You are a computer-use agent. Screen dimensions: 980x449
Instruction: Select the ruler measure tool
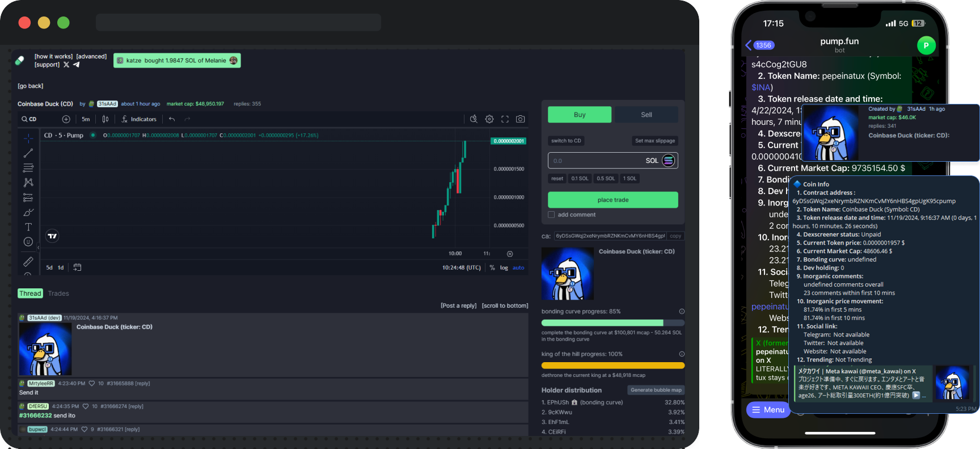coord(28,262)
